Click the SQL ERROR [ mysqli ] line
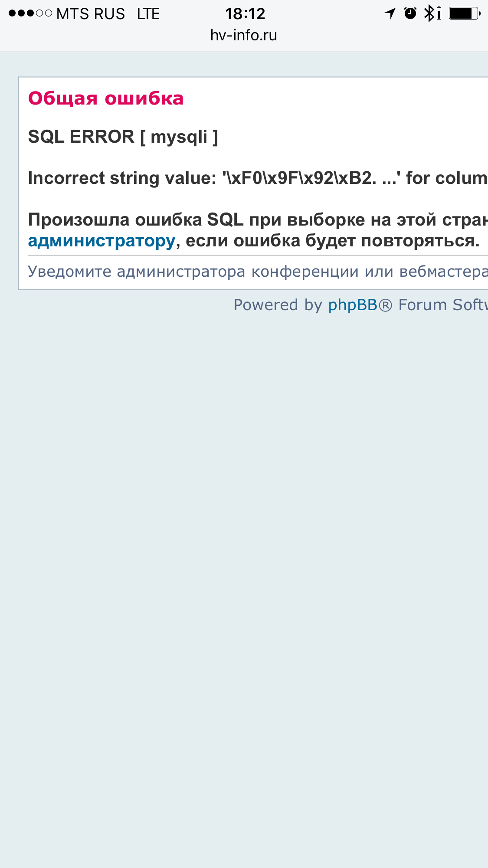The image size is (488, 868). (x=123, y=137)
